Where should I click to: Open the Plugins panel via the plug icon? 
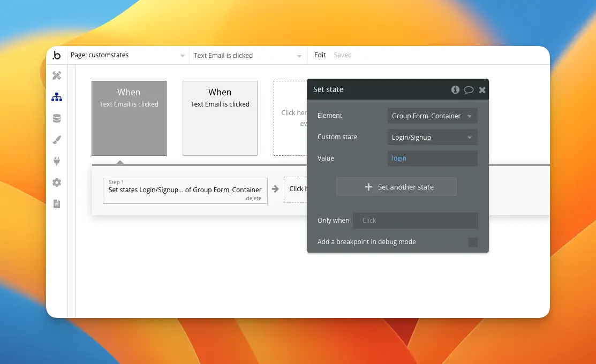[56, 161]
